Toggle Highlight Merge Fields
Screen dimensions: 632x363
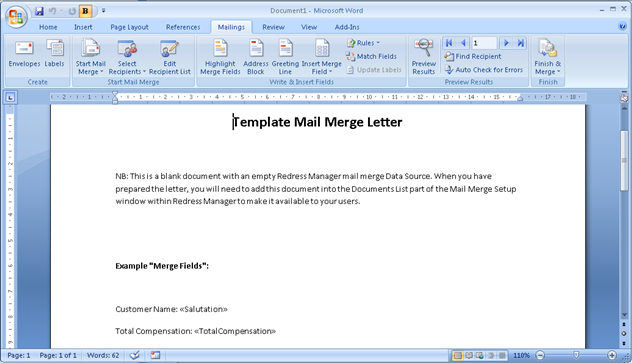[x=220, y=57]
